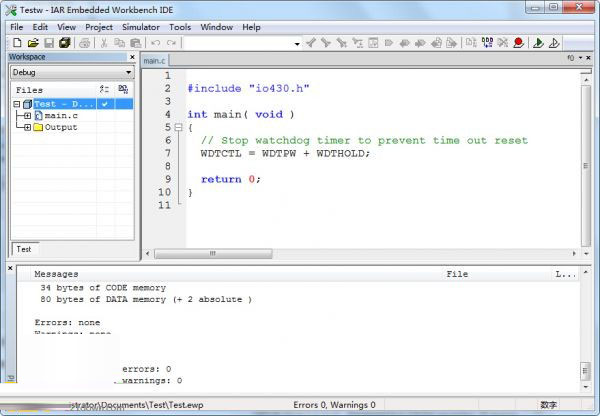Collapse the code fold at line 5

pos(178,127)
